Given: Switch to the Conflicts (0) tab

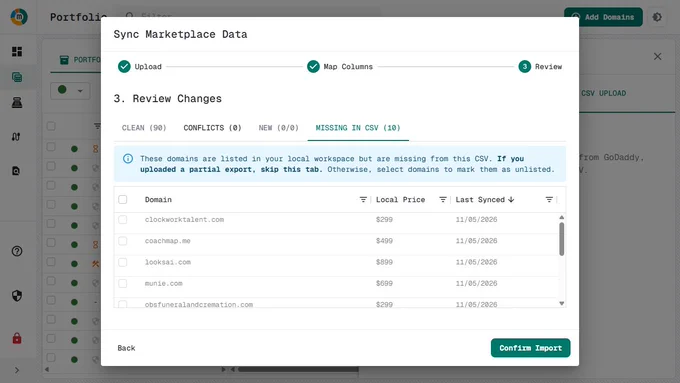Looking at the screenshot, I should 212,128.
